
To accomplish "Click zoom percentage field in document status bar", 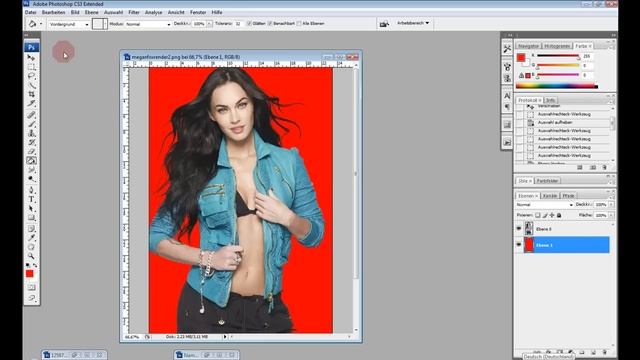I will click(x=132, y=337).
